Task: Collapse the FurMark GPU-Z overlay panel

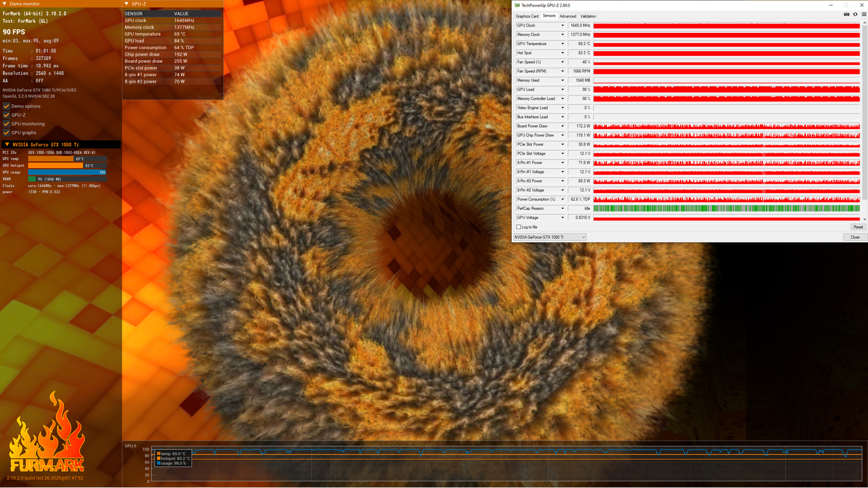Action: (x=127, y=4)
